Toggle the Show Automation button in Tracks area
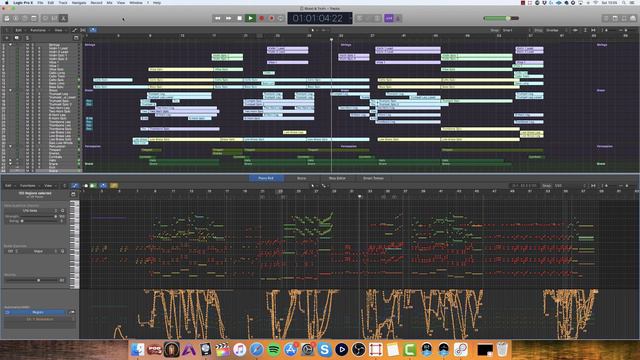The height and width of the screenshot is (360, 640). [x=74, y=30]
